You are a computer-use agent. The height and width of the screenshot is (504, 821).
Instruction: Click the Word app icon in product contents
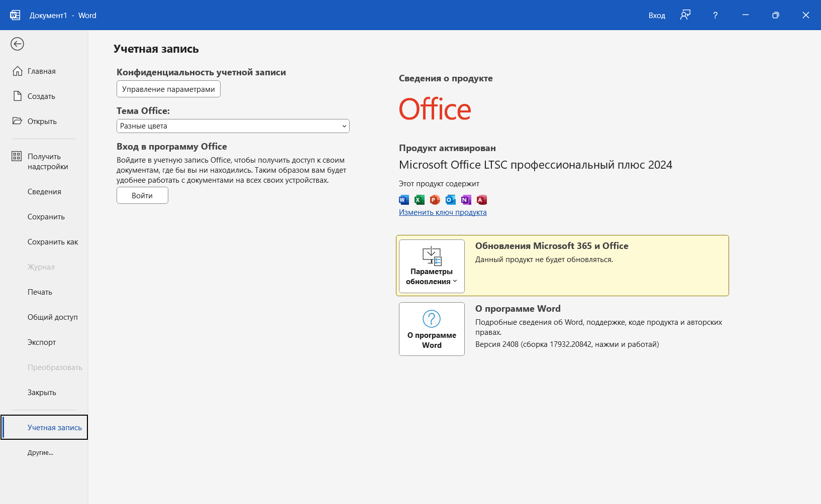point(404,200)
